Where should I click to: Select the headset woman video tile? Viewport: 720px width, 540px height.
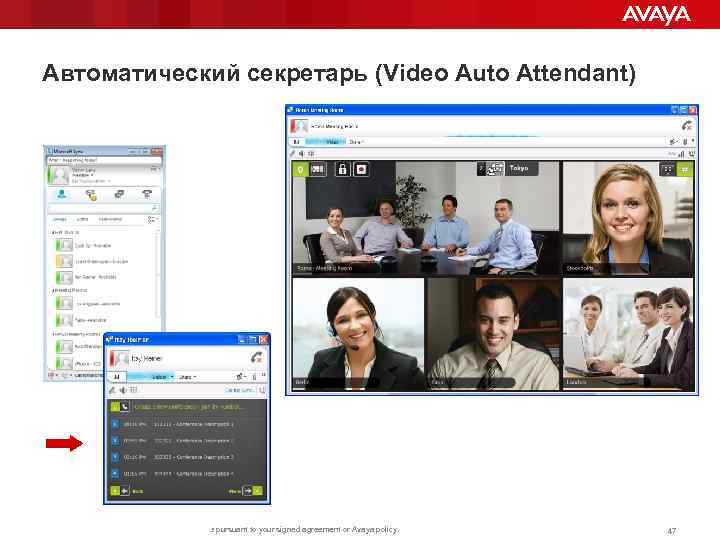tap(358, 334)
